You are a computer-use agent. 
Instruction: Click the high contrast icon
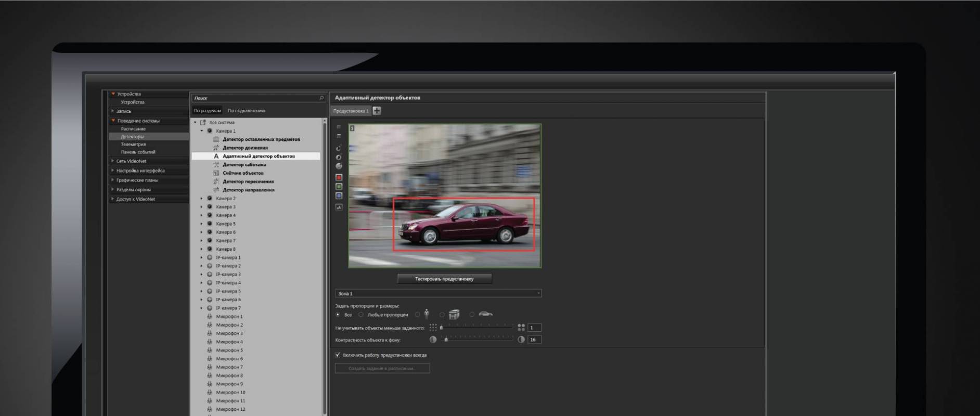coord(521,339)
